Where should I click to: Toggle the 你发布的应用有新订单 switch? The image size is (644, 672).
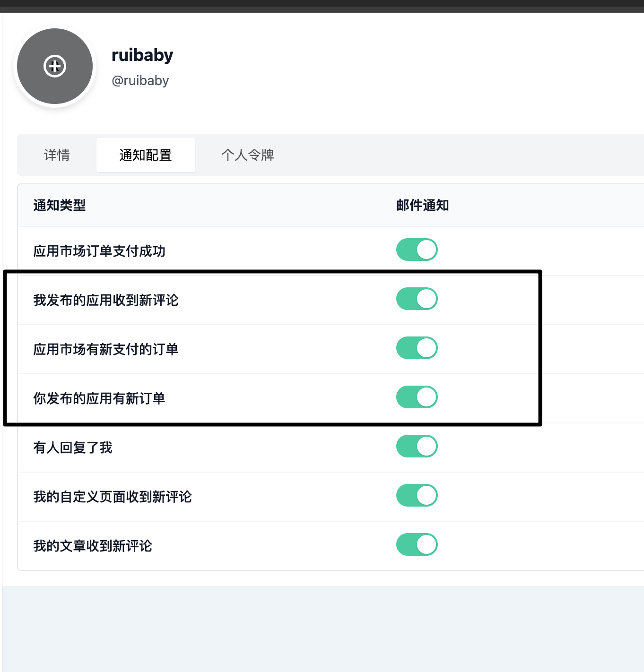(416, 397)
